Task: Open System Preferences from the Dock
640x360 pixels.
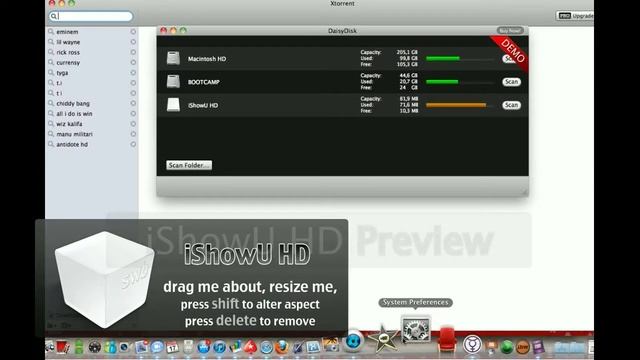Action: (416, 330)
